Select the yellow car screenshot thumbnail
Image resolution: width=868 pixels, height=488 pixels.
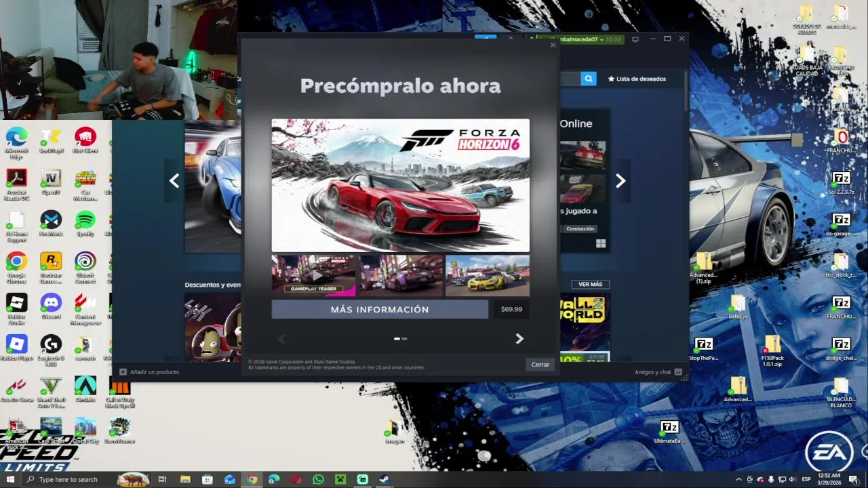(487, 275)
